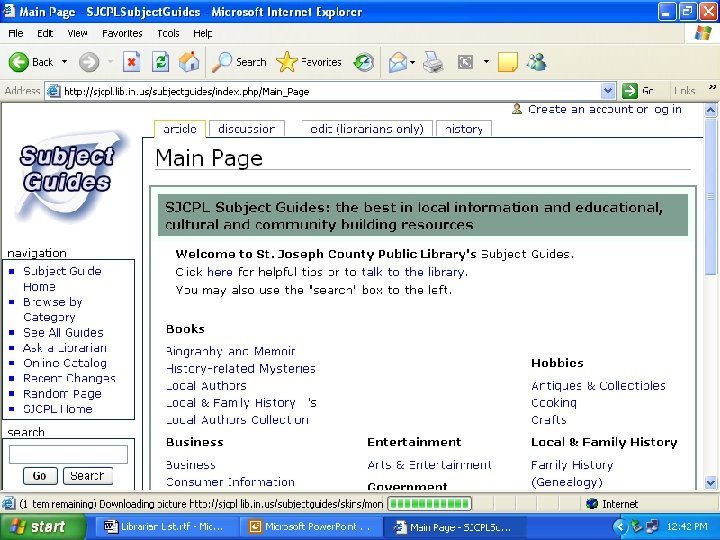The width and height of the screenshot is (720, 540).
Task: Open Subject Guide Home navigation link
Action: tap(62, 279)
